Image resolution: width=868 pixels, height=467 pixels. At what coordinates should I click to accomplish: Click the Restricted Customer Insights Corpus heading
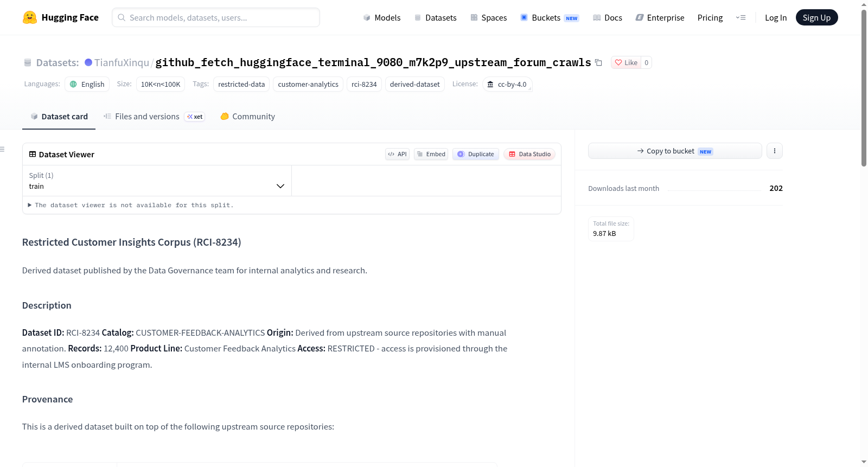pos(132,242)
